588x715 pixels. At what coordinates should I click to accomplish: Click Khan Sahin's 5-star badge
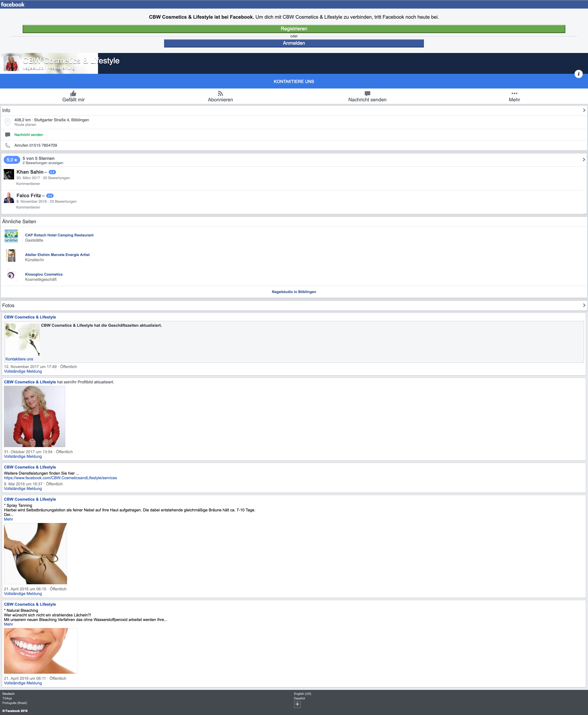tap(52, 172)
